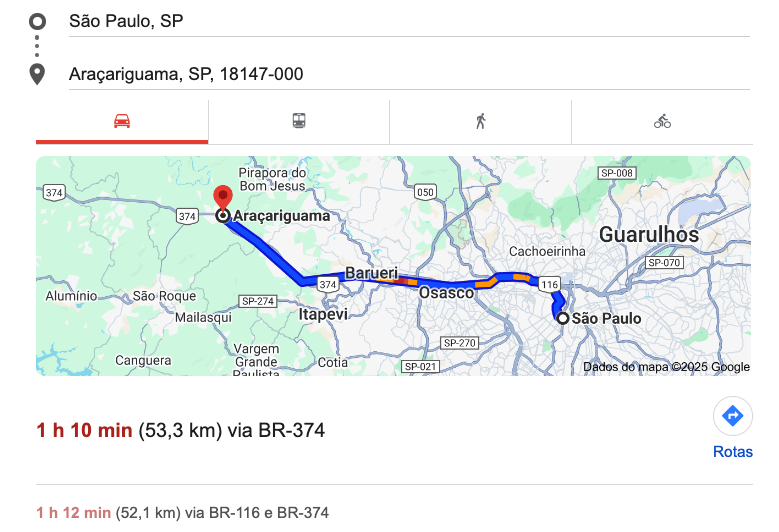
Task: Choose the walking travel mode
Action: click(480, 121)
